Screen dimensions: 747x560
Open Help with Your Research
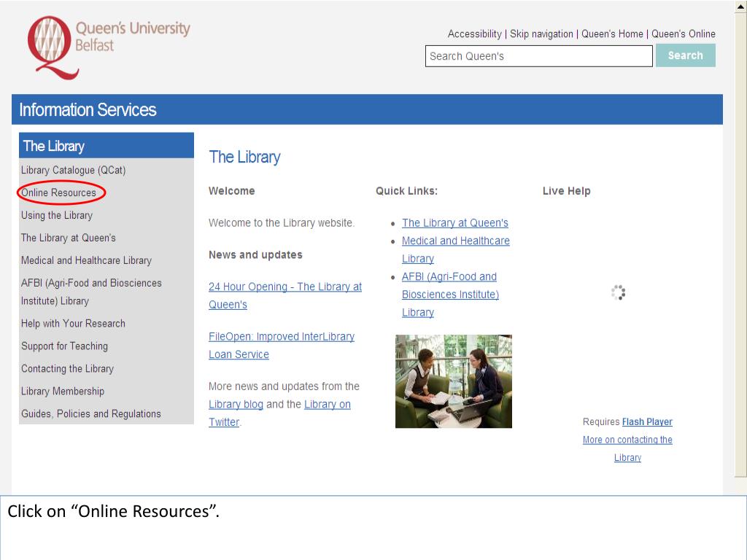tap(73, 323)
